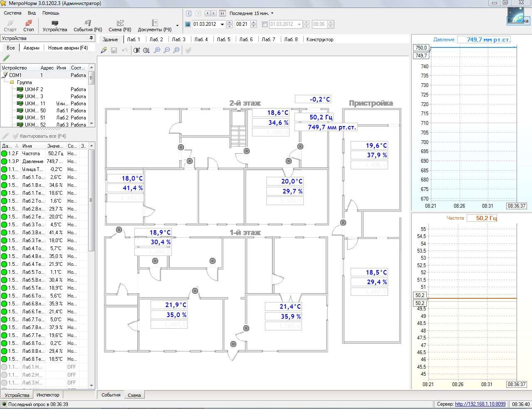Open the start date 01.03.2012 dropdown
Screen dimensions: 532x409
click(222, 25)
